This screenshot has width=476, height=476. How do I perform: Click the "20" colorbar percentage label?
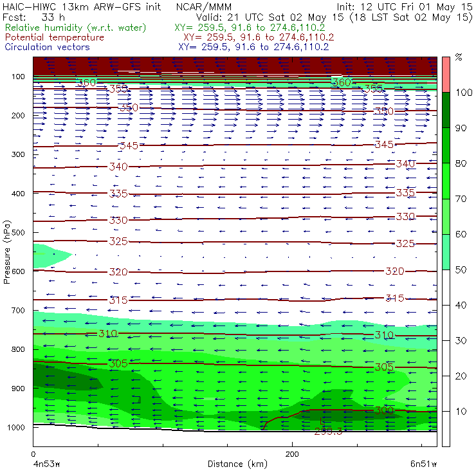[461, 376]
